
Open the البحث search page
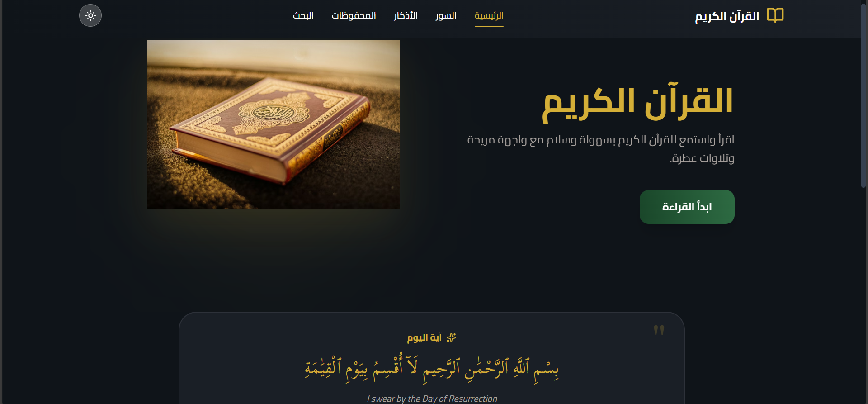(x=303, y=16)
